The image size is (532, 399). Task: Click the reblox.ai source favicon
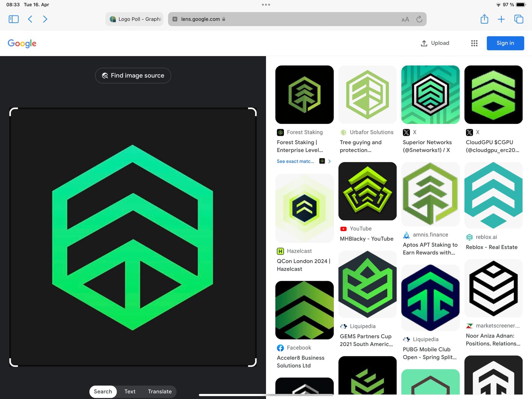click(469, 237)
